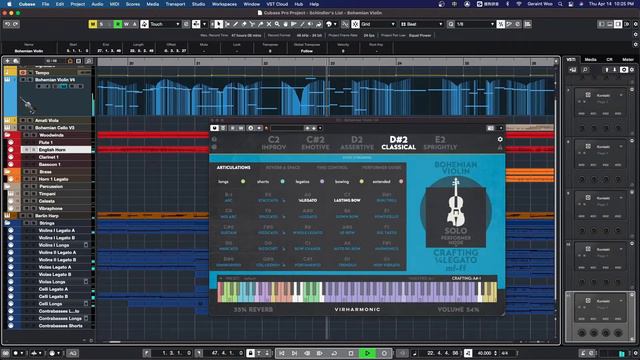This screenshot has height=360, width=640.
Task: Switch to the CR tab in right zone
Action: pyautogui.click(x=609, y=60)
